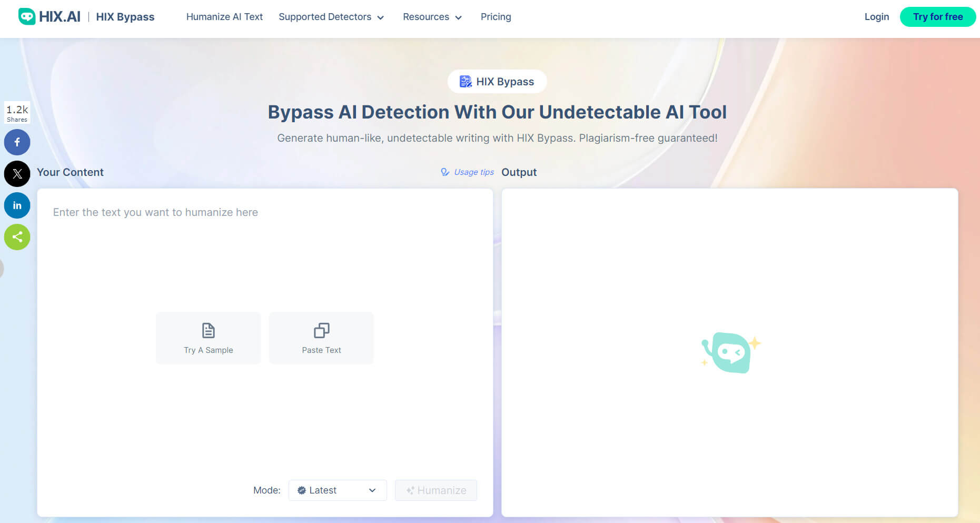Open the green general share icon
980x523 pixels.
pos(17,237)
